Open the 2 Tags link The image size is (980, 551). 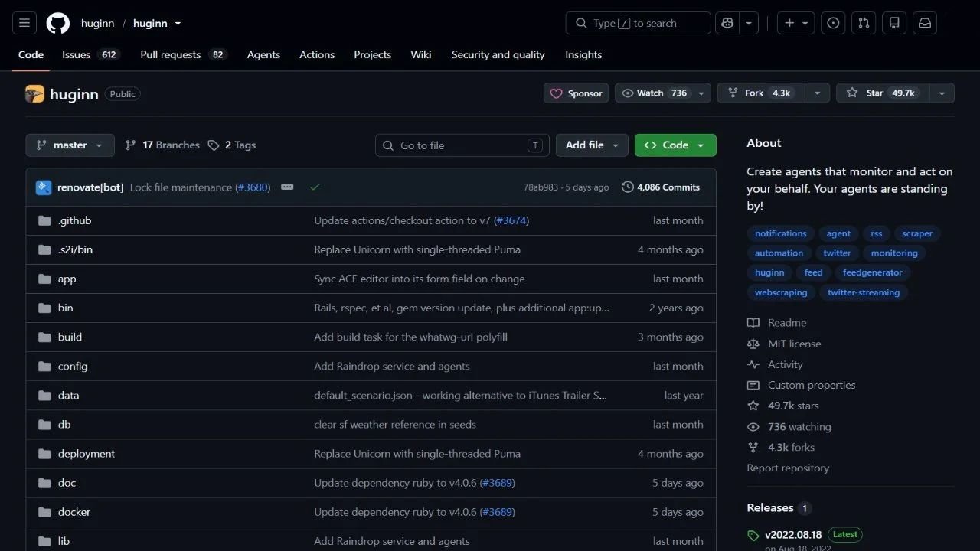tap(231, 145)
